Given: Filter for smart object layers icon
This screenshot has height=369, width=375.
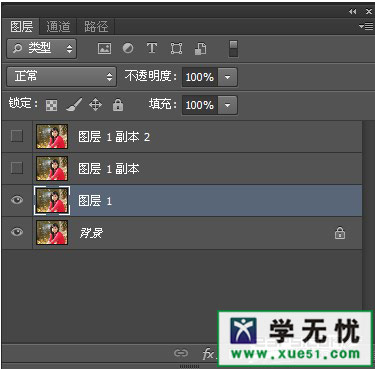Looking at the screenshot, I should click(x=200, y=49).
